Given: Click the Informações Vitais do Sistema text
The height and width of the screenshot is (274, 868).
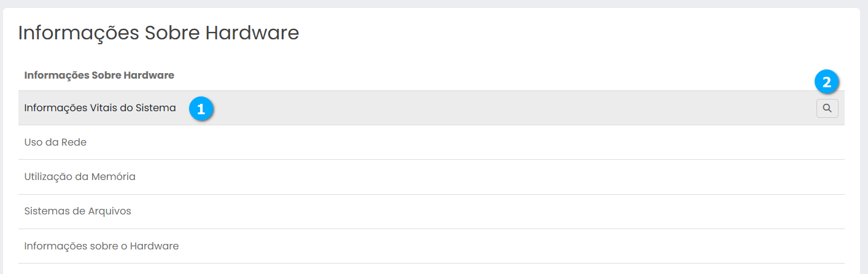Looking at the screenshot, I should (x=100, y=108).
